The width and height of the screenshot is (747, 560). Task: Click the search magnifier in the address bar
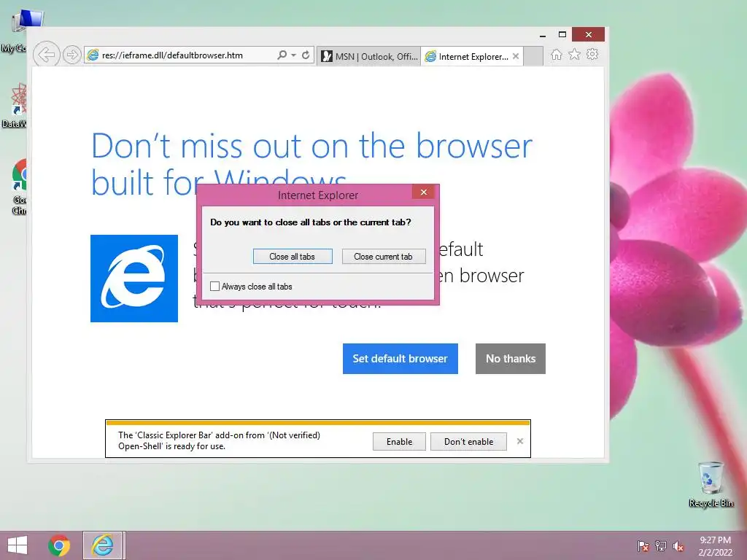coord(282,55)
